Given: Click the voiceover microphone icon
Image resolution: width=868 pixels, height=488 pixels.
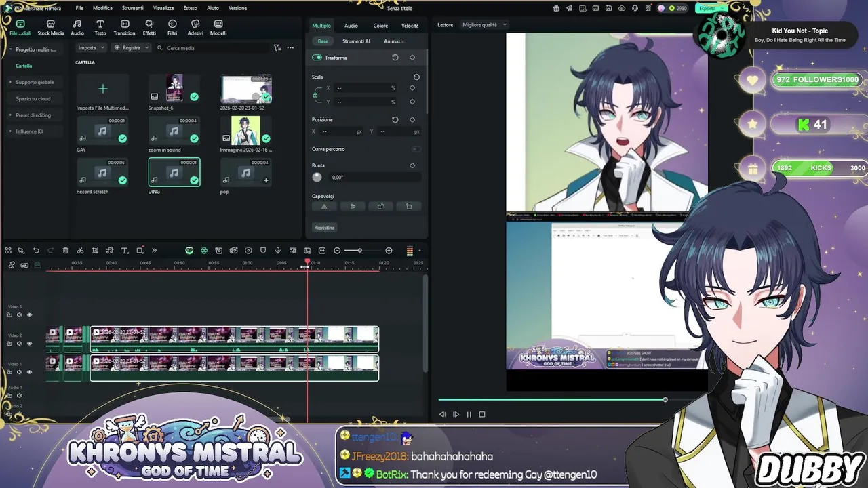Looking at the screenshot, I should click(x=278, y=251).
